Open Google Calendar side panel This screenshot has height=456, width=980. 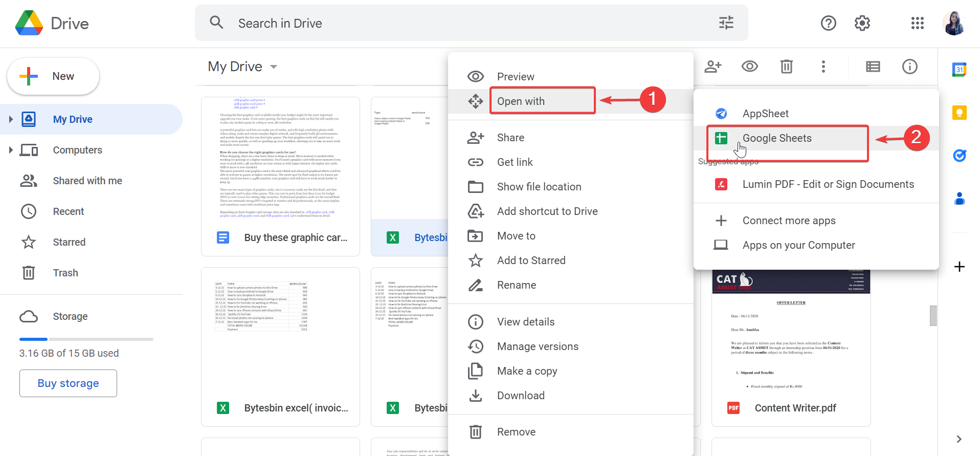point(959,70)
